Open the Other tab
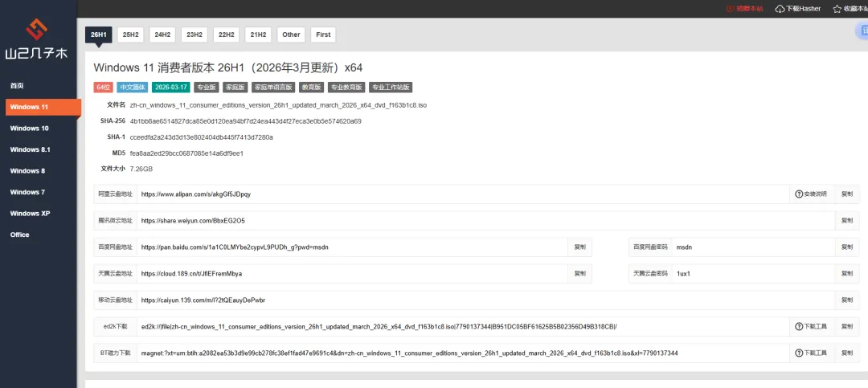 291,35
